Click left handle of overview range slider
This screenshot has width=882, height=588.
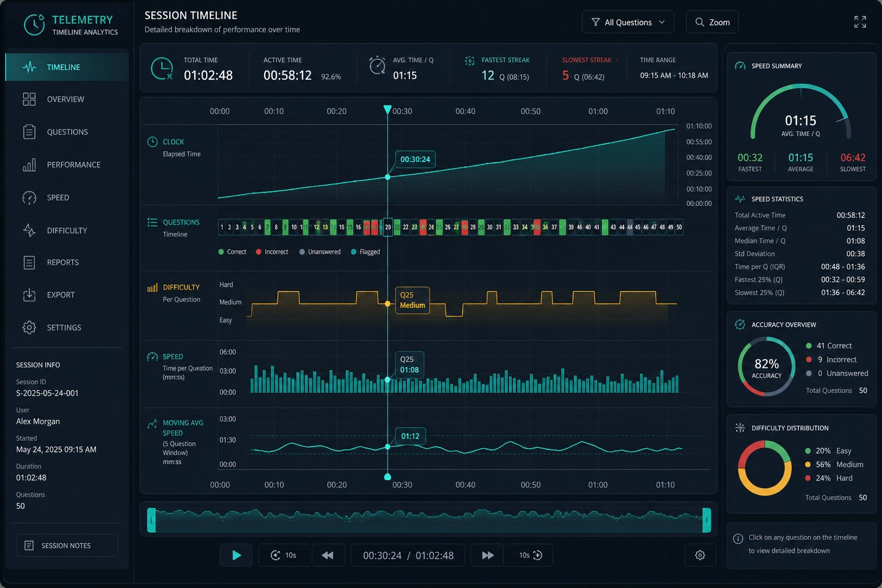point(152,520)
